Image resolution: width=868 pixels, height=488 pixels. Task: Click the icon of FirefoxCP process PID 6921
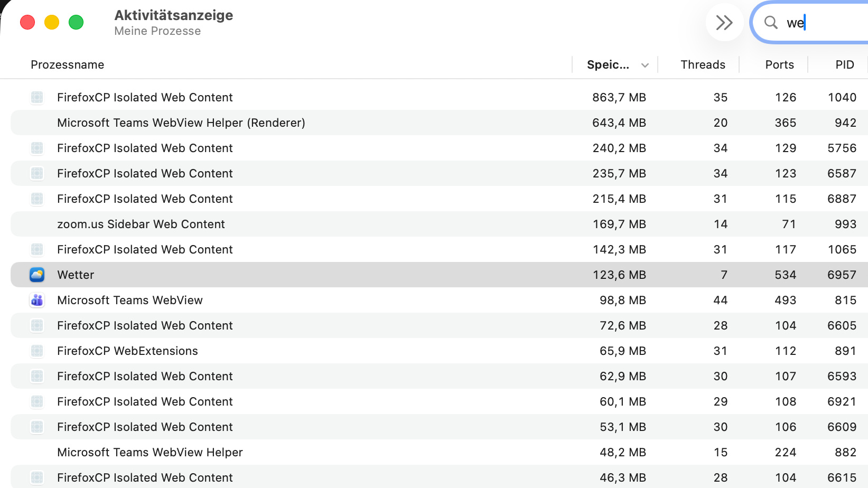point(37,401)
